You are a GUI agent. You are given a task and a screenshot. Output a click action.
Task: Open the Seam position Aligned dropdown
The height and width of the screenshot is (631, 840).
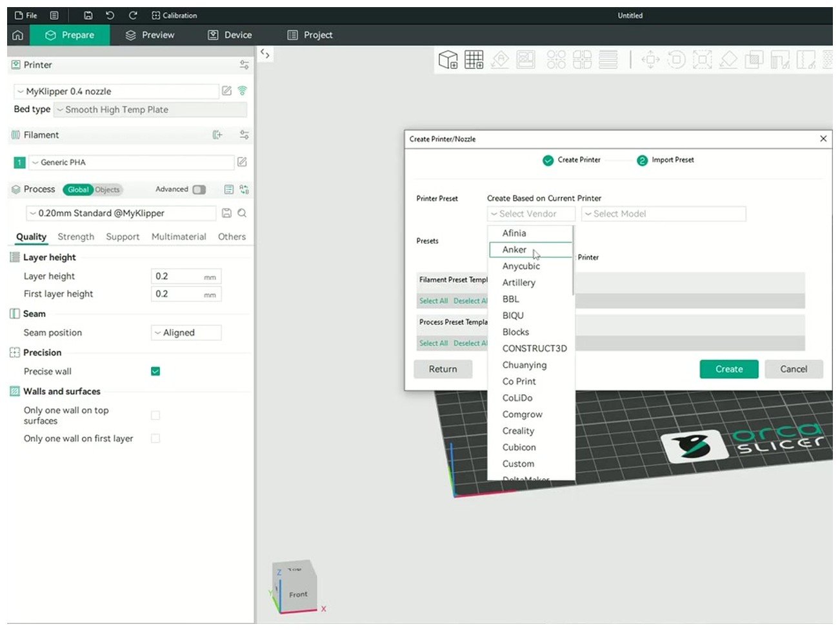pos(186,333)
